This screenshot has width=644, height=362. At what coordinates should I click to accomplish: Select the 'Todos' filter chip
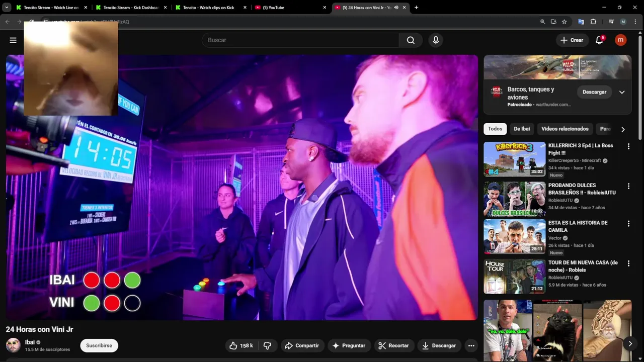(x=495, y=129)
